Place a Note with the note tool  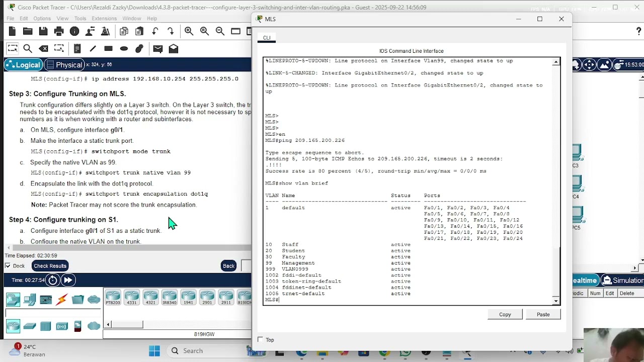[77, 49]
